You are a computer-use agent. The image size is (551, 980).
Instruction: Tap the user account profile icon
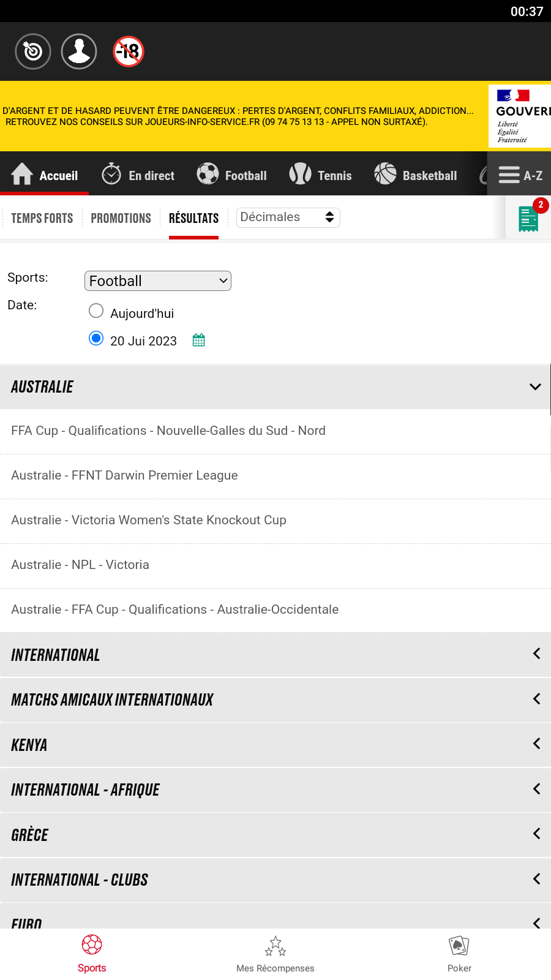(79, 51)
